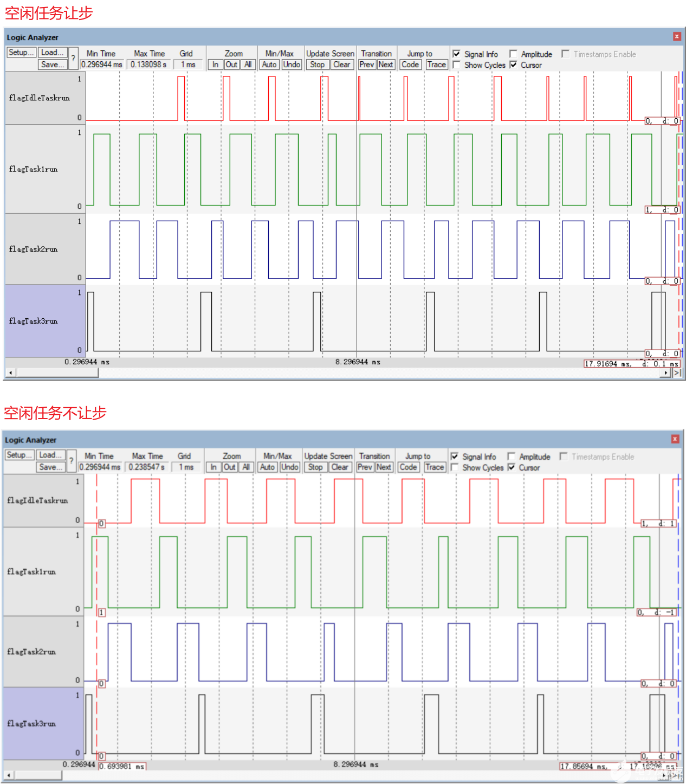
Task: Click Min/Max Undo in the 空闲任务让步 analyzer
Action: (x=292, y=65)
